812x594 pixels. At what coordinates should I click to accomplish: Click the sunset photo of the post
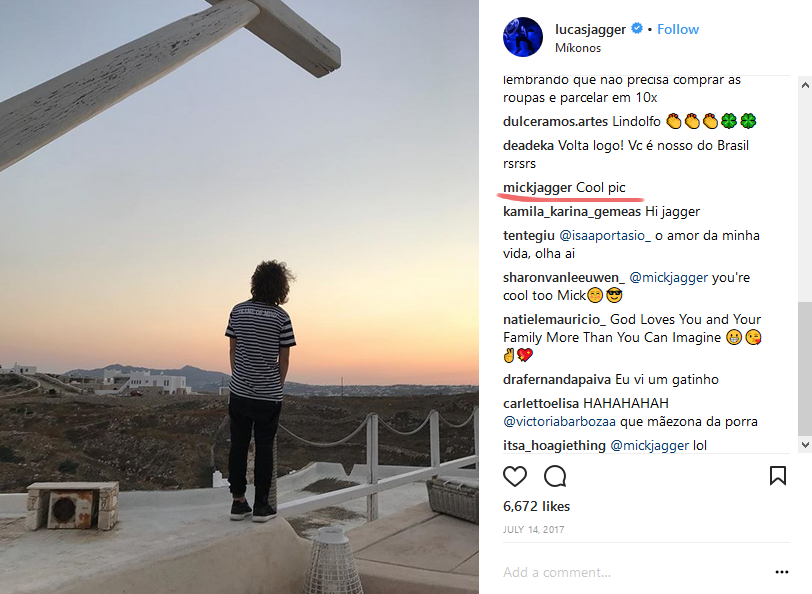(239, 297)
